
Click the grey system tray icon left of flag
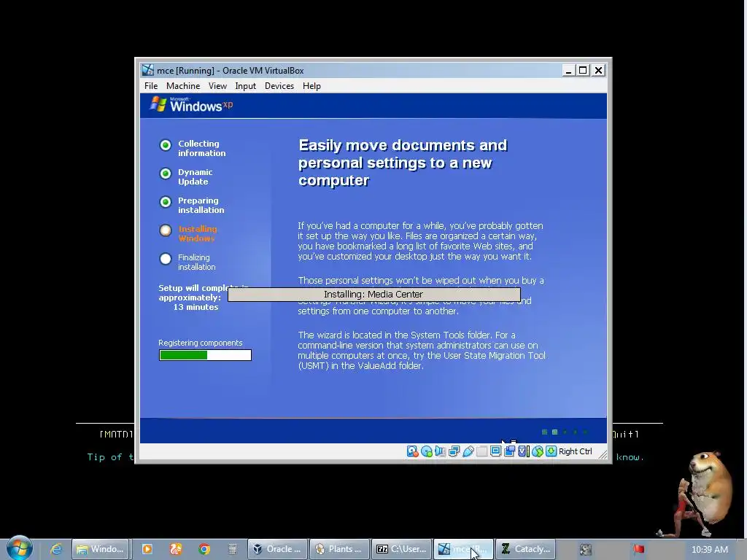pos(586,549)
